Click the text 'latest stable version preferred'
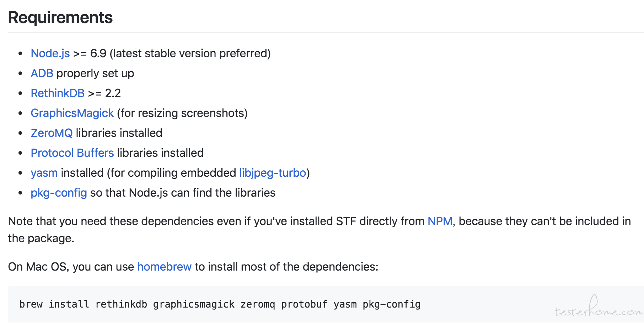The height and width of the screenshot is (325, 644). pos(190,53)
